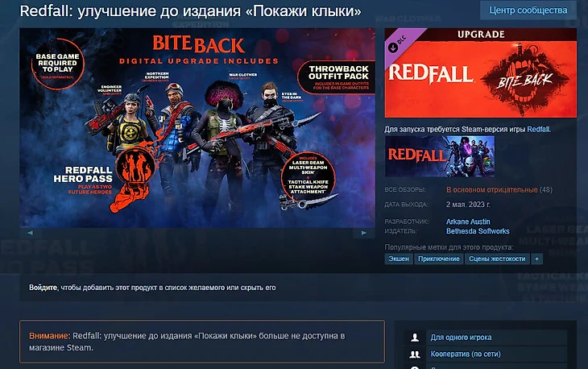This screenshot has width=588, height=369.
Task: Open the Для одного игрока category link
Action: point(461,338)
